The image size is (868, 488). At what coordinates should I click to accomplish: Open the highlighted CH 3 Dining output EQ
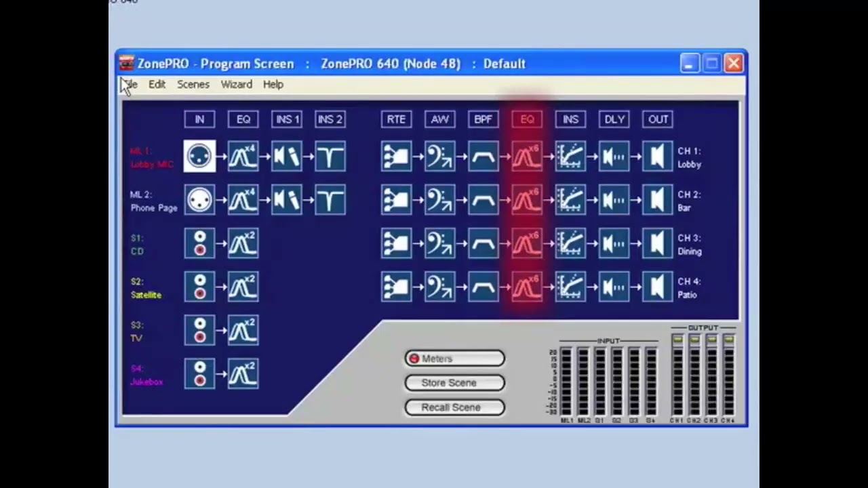(527, 243)
